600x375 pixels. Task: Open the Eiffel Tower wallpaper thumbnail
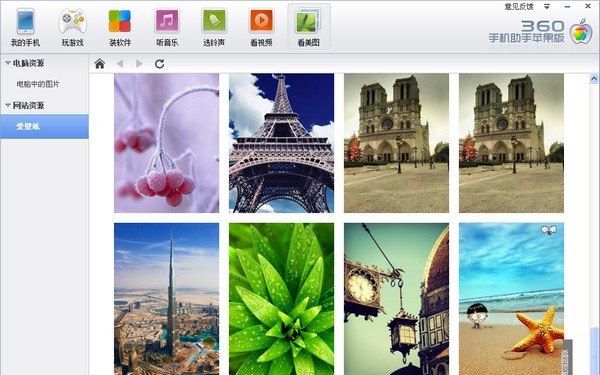point(281,143)
